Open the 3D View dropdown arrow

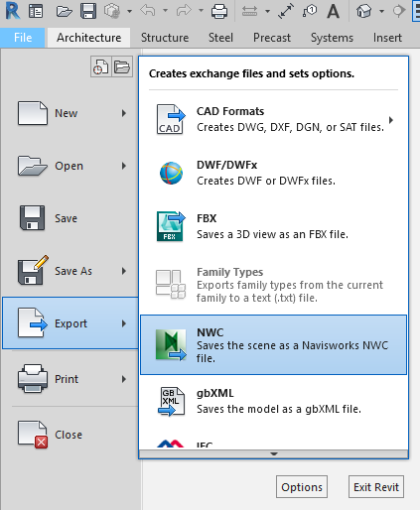[x=381, y=11]
